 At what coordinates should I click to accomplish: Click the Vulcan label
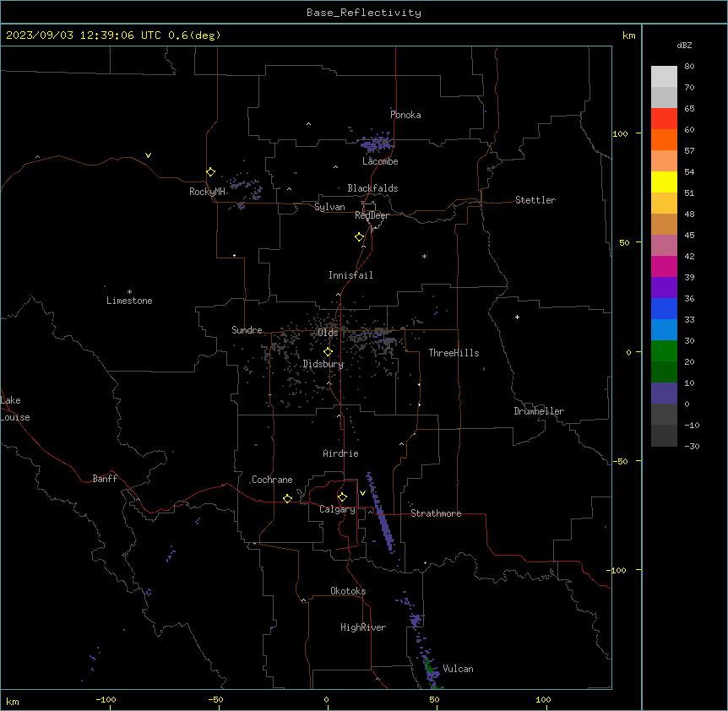(x=459, y=669)
